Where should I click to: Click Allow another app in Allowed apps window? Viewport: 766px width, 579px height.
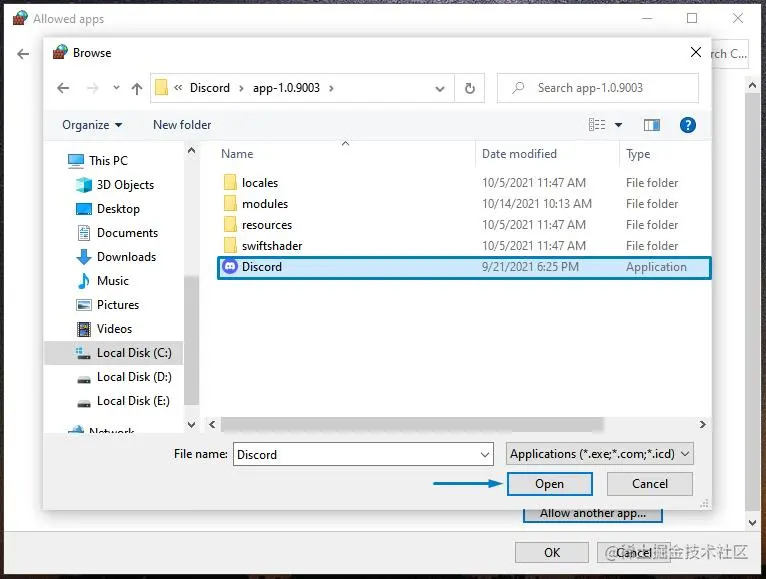tap(593, 514)
